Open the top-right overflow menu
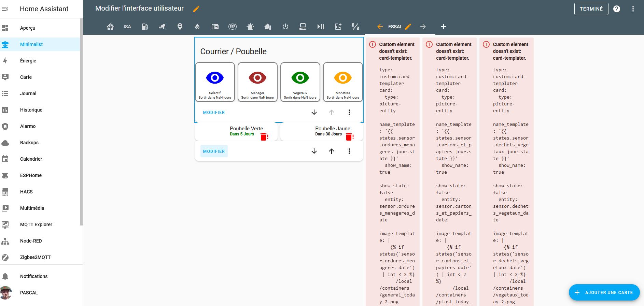The width and height of the screenshot is (644, 306). pos(633,9)
